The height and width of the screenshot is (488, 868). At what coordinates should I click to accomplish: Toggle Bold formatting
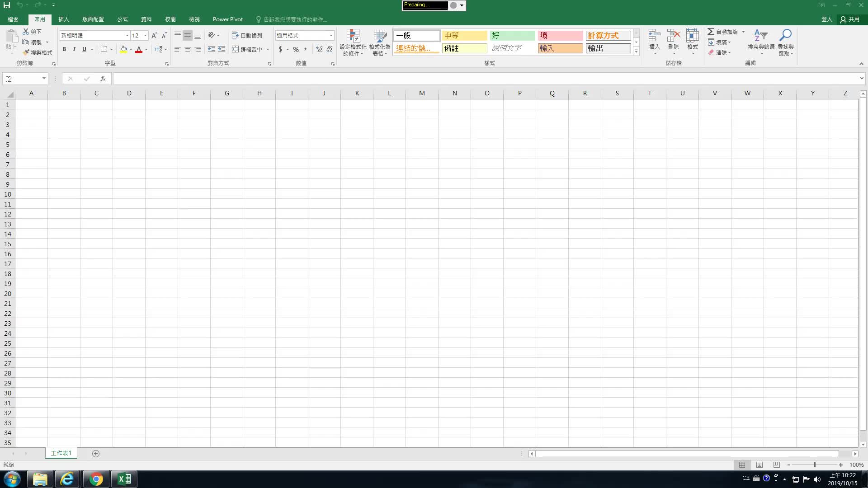point(64,49)
